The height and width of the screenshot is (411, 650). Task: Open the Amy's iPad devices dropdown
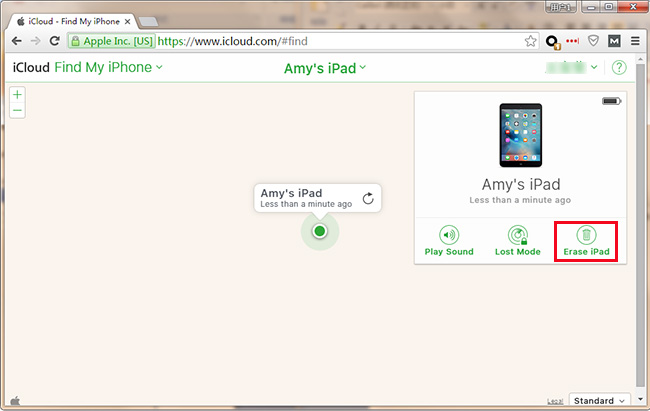[x=325, y=68]
